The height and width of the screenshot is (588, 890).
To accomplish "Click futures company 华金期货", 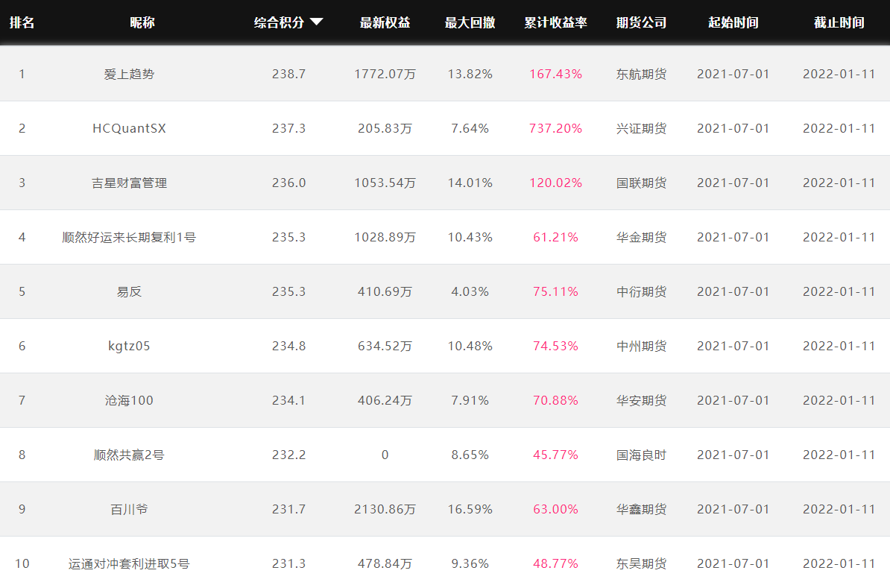I will [641, 237].
